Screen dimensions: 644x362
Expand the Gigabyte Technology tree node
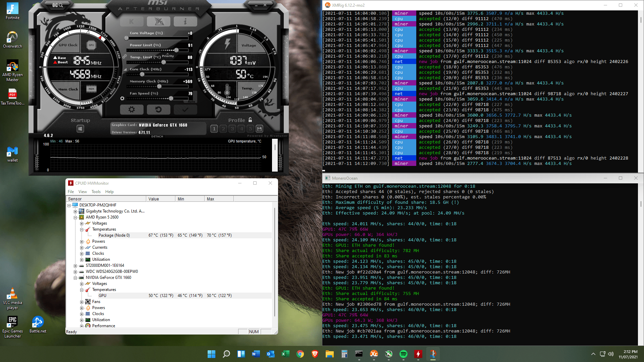tap(75, 212)
